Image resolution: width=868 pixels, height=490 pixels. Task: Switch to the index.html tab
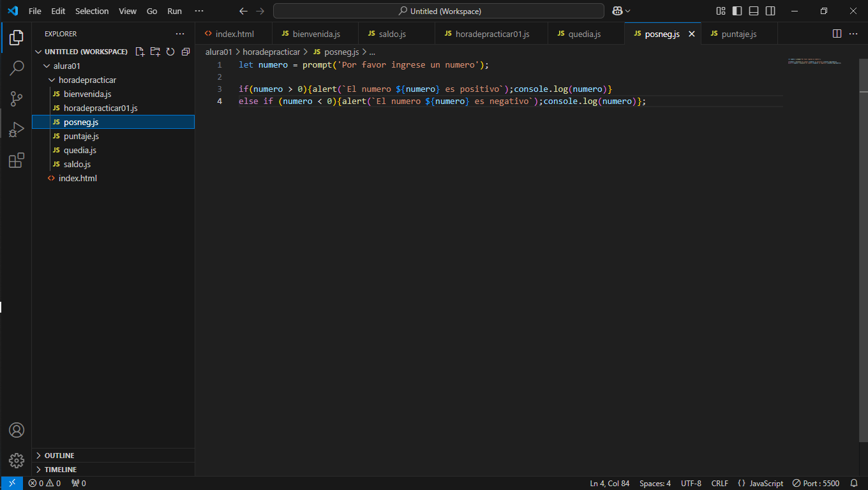coord(234,34)
